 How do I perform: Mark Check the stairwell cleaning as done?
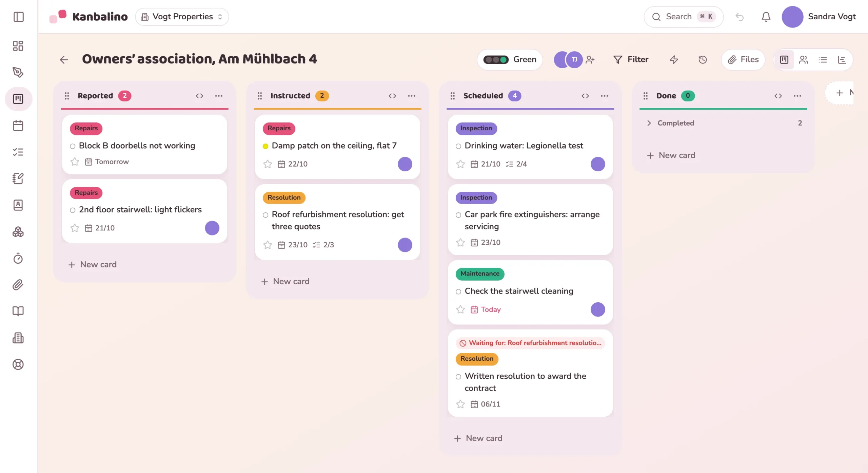[x=458, y=291]
